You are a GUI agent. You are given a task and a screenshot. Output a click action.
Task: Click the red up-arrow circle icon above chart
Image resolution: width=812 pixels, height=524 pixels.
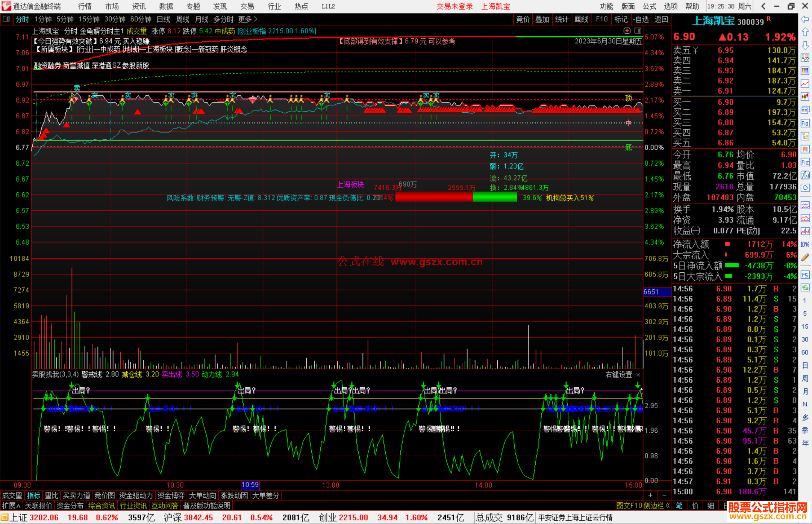(627, 31)
